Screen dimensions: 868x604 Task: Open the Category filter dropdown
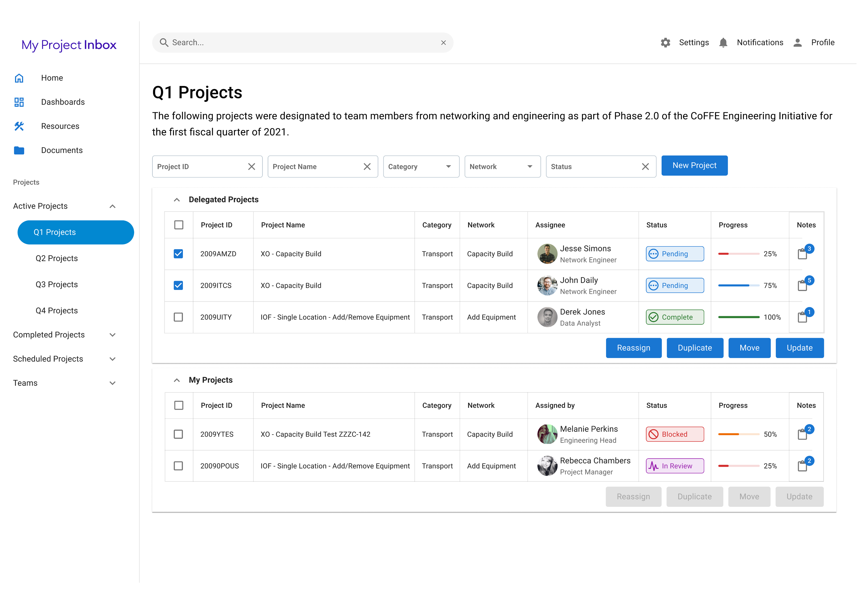coord(421,166)
